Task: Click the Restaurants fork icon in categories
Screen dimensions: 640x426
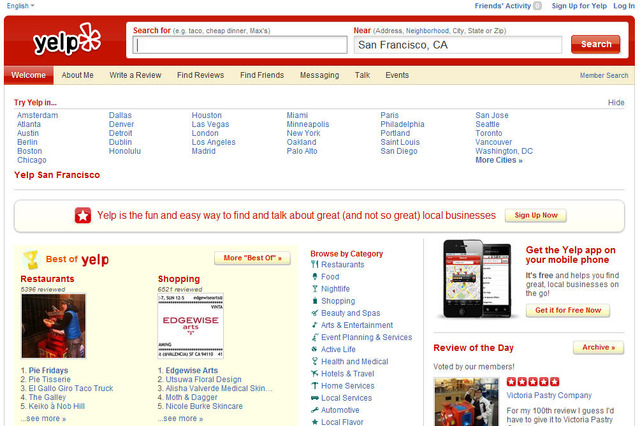Action: (315, 265)
